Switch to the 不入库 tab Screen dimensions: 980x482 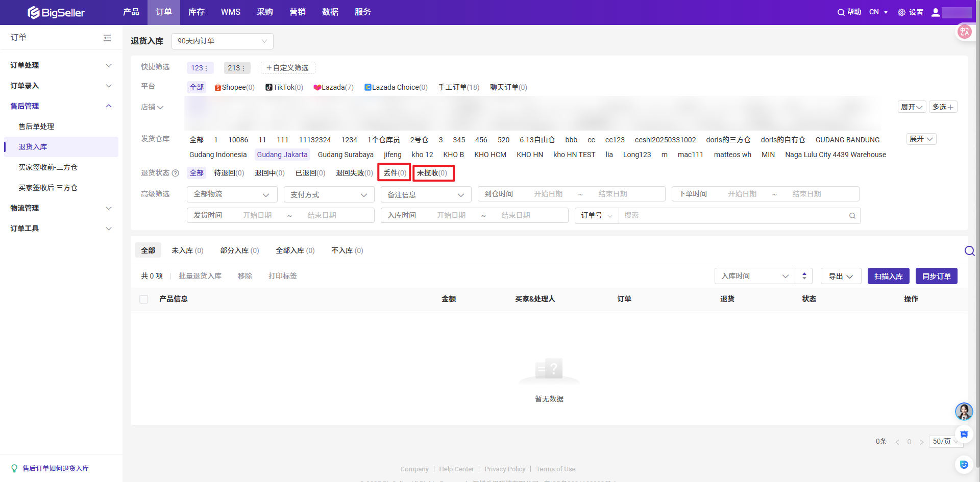(x=347, y=250)
